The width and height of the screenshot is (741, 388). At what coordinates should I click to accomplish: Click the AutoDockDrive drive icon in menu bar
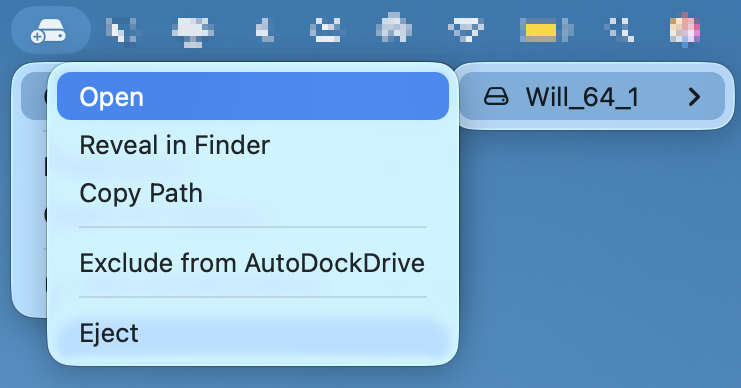(48, 32)
